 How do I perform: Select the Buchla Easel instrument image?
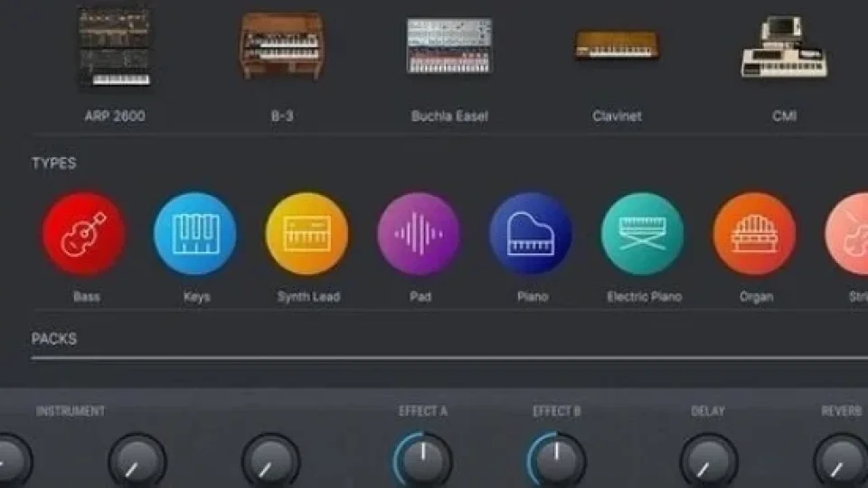click(x=449, y=46)
